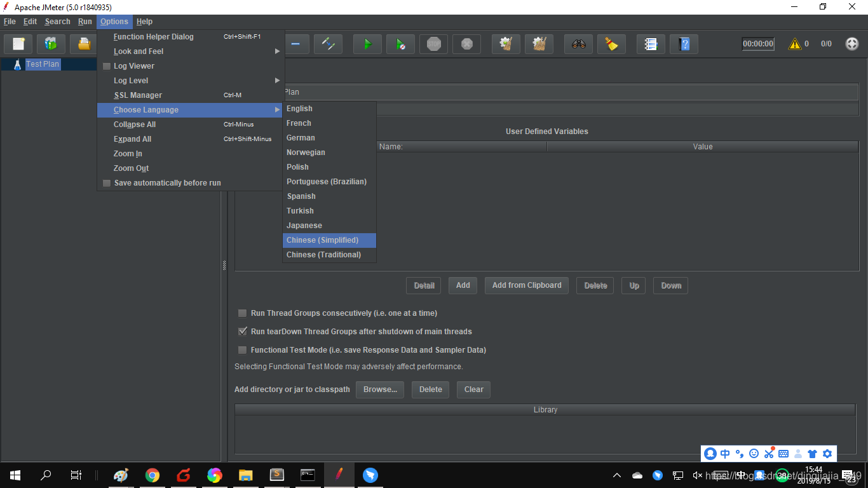Image resolution: width=868 pixels, height=488 pixels.
Task: Select German language
Action: click(329, 138)
